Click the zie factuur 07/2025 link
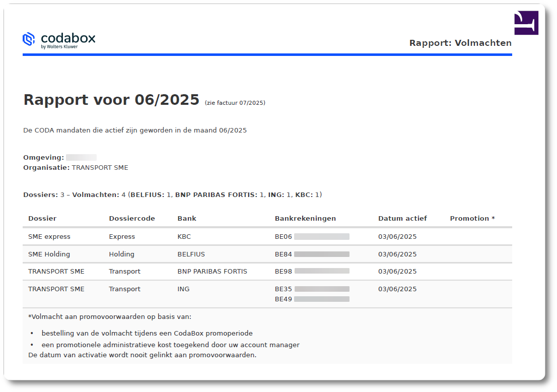This screenshot has height=392, width=557. pos(236,102)
